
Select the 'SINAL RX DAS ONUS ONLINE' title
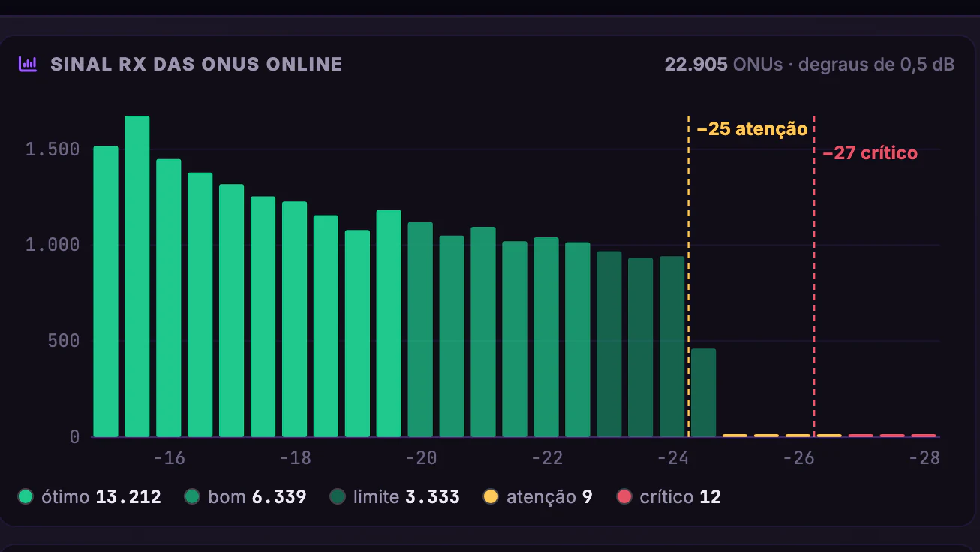197,65
